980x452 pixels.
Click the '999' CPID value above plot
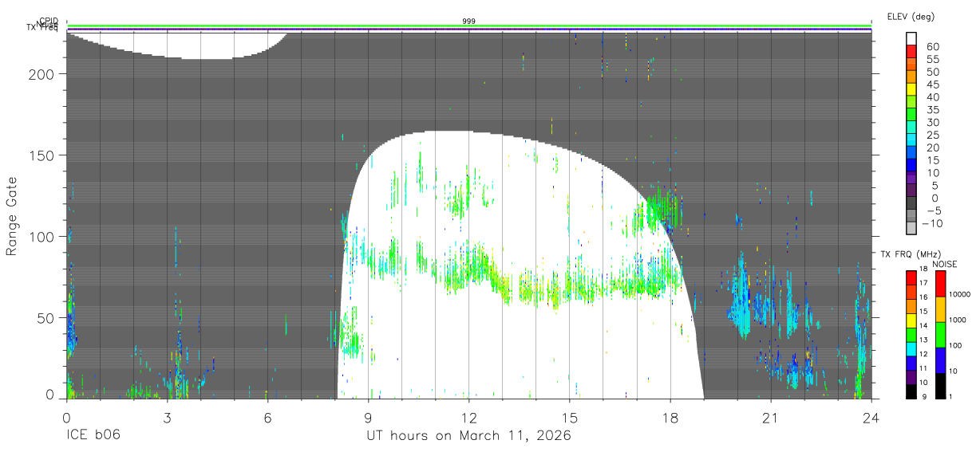(x=469, y=21)
